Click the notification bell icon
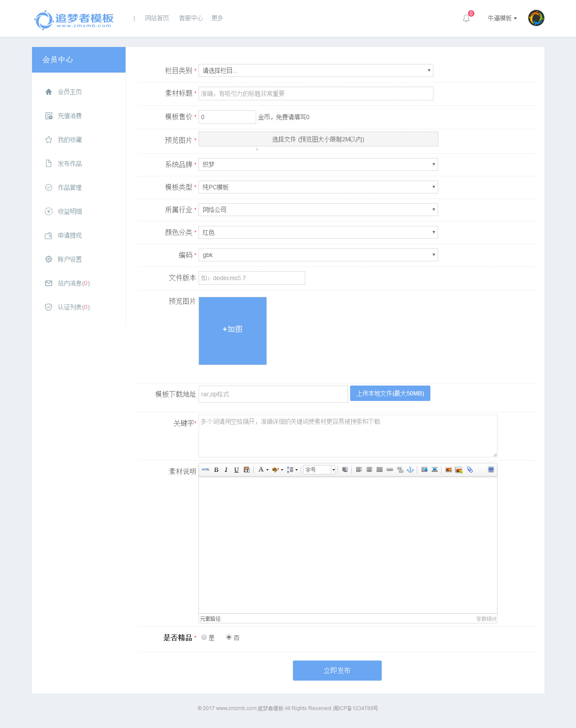 point(466,18)
